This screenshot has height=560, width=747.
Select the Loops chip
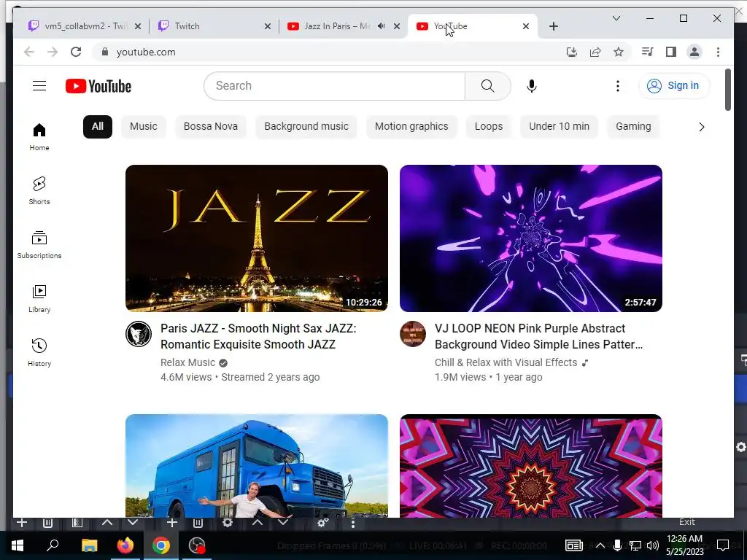pos(489,127)
